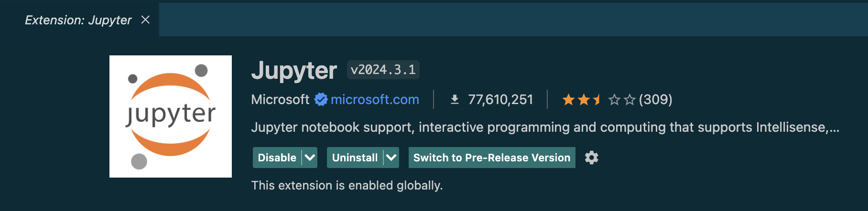Image resolution: width=868 pixels, height=211 pixels.
Task: Close the Extension: Jupyter tab
Action: (145, 20)
